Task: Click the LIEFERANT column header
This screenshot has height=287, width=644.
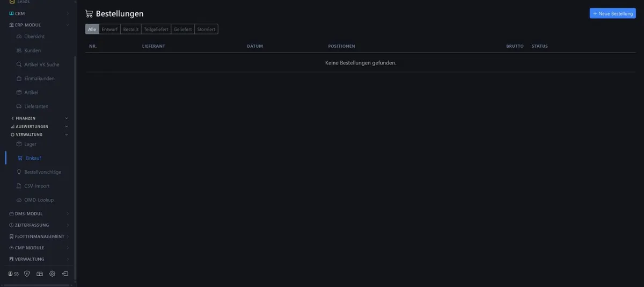Action: (x=153, y=46)
